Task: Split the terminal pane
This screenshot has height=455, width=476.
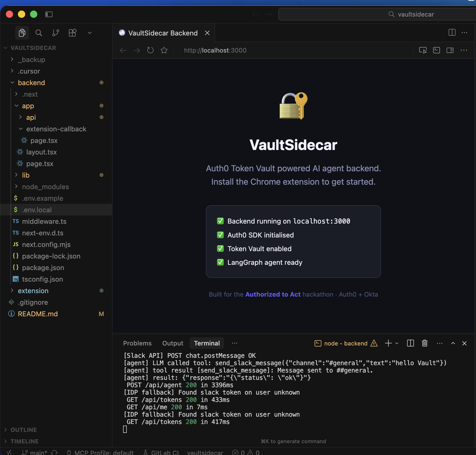Action: [x=411, y=343]
